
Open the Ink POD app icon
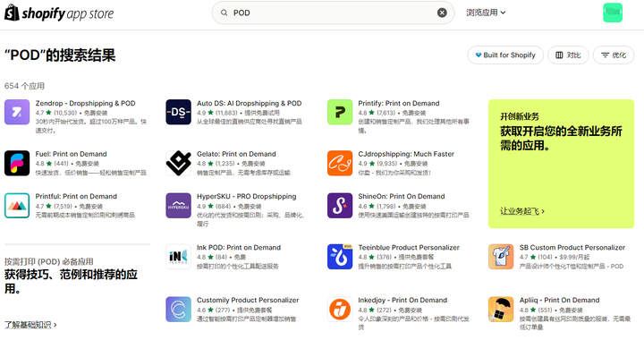pos(178,257)
